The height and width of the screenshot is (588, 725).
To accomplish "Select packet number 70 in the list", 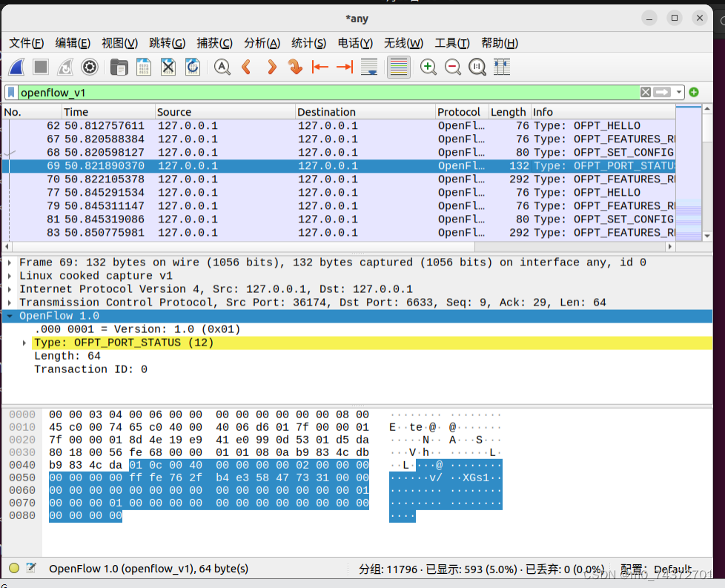I will click(x=222, y=179).
